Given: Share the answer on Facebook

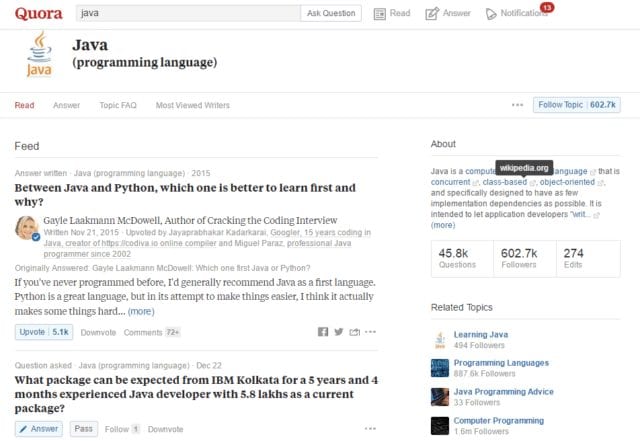Looking at the screenshot, I should click(323, 332).
